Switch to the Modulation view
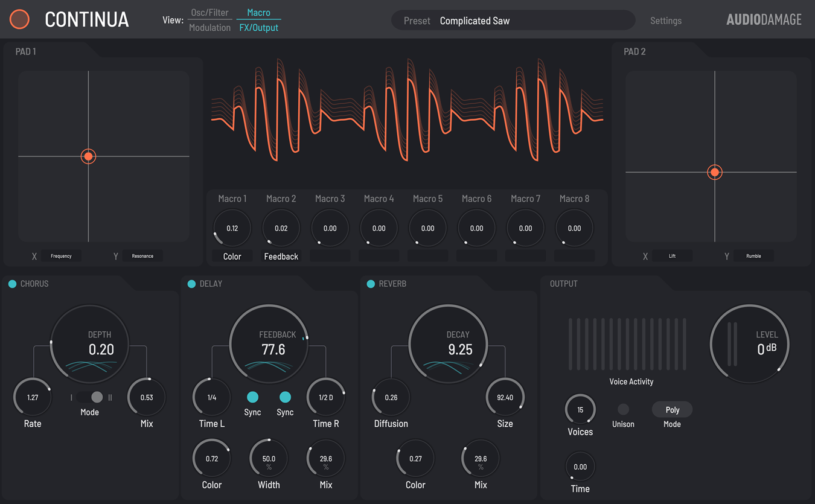Screen dimensions: 815x504 tap(209, 27)
